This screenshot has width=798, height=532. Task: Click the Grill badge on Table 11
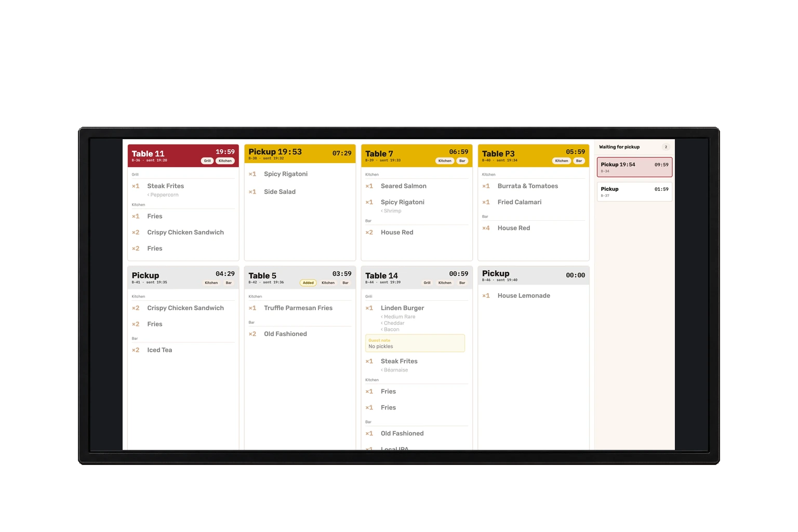[x=207, y=161]
